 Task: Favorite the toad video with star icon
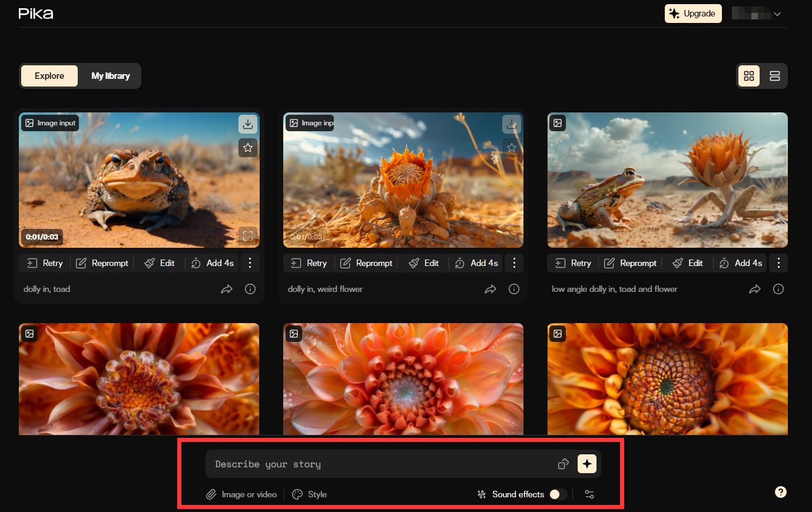coord(248,148)
